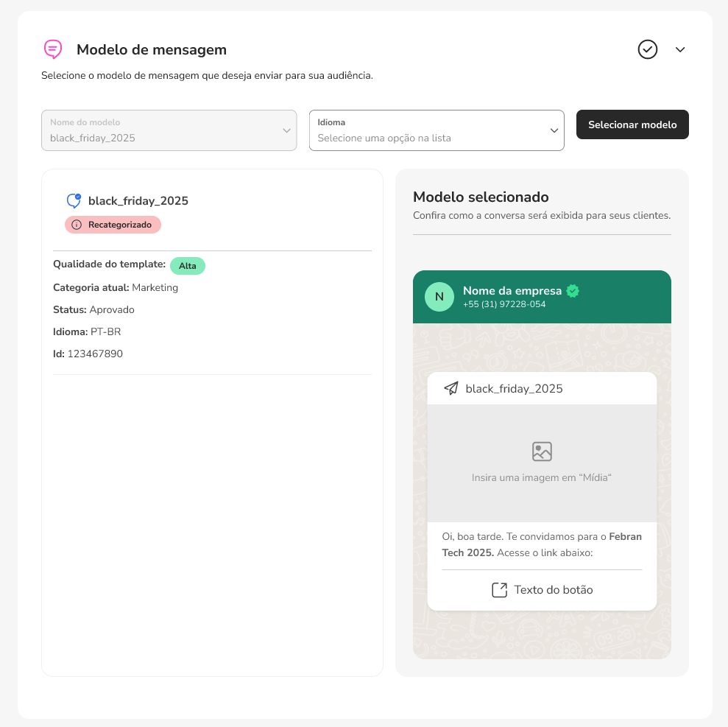
Task: Click the circled checkmark status icon
Action: (647, 49)
